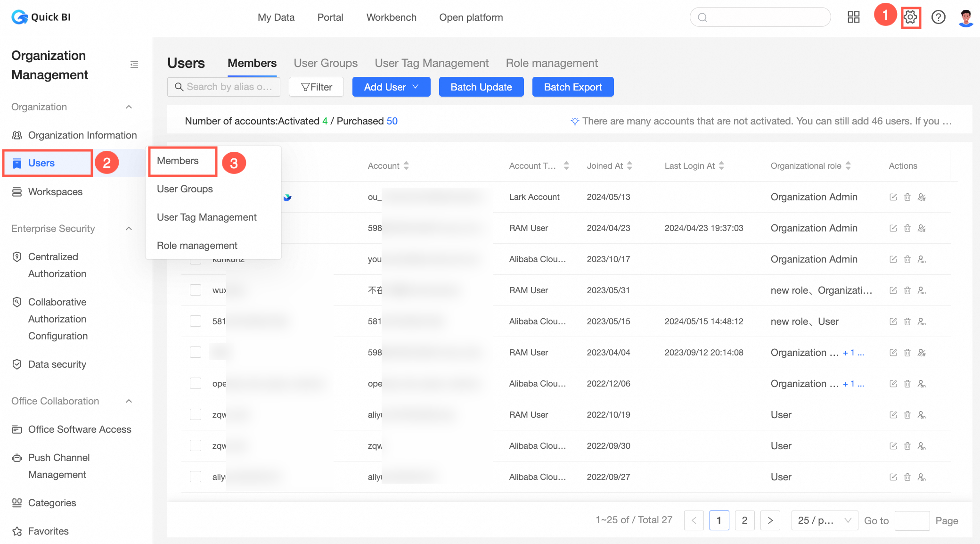The height and width of the screenshot is (544, 980).
Task: Collapse the Enterprise Security section
Action: click(x=129, y=229)
